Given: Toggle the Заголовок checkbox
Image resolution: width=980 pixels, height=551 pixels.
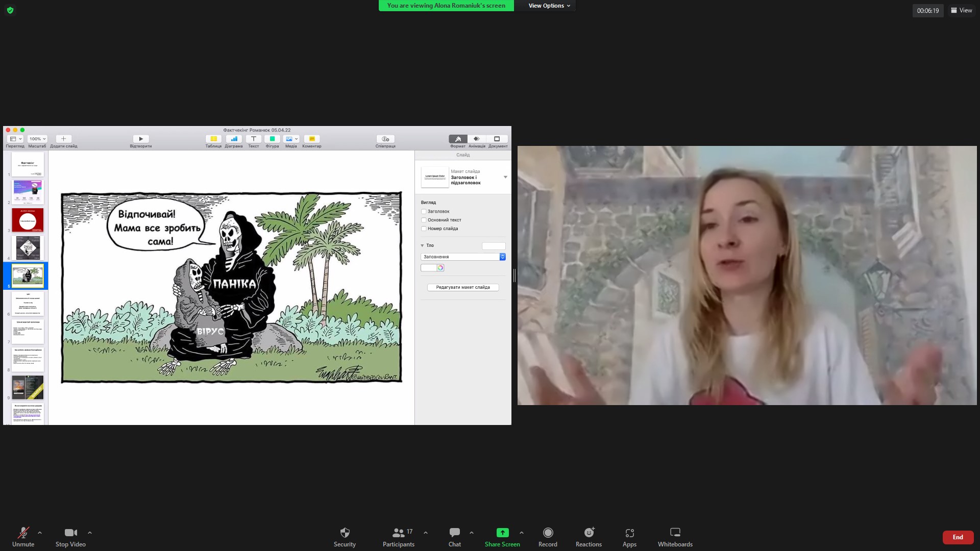Looking at the screenshot, I should pos(424,211).
